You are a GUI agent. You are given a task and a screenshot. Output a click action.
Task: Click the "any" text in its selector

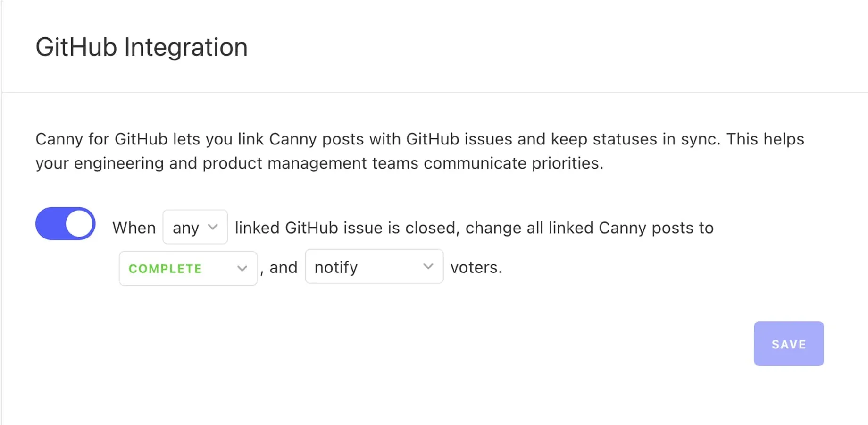pyautogui.click(x=185, y=227)
